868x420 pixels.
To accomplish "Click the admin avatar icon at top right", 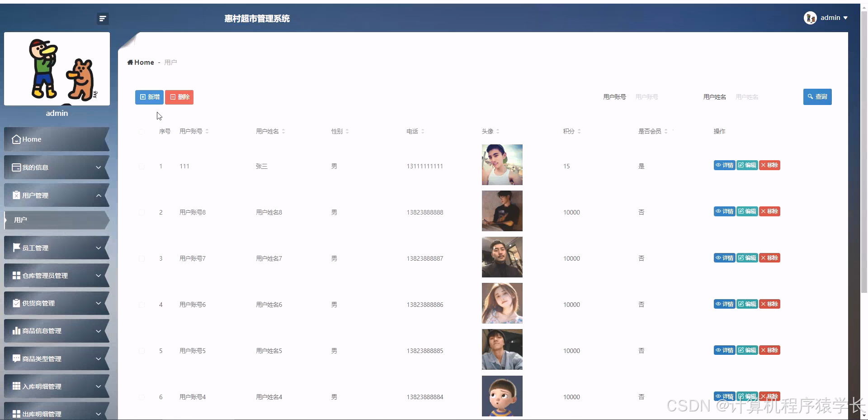I will [x=810, y=18].
